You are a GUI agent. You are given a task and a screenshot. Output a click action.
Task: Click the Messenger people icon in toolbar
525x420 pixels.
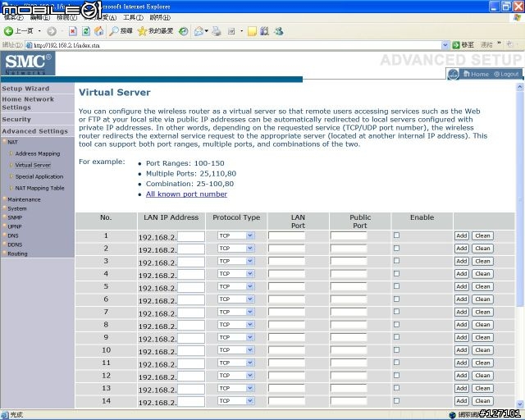tap(279, 31)
